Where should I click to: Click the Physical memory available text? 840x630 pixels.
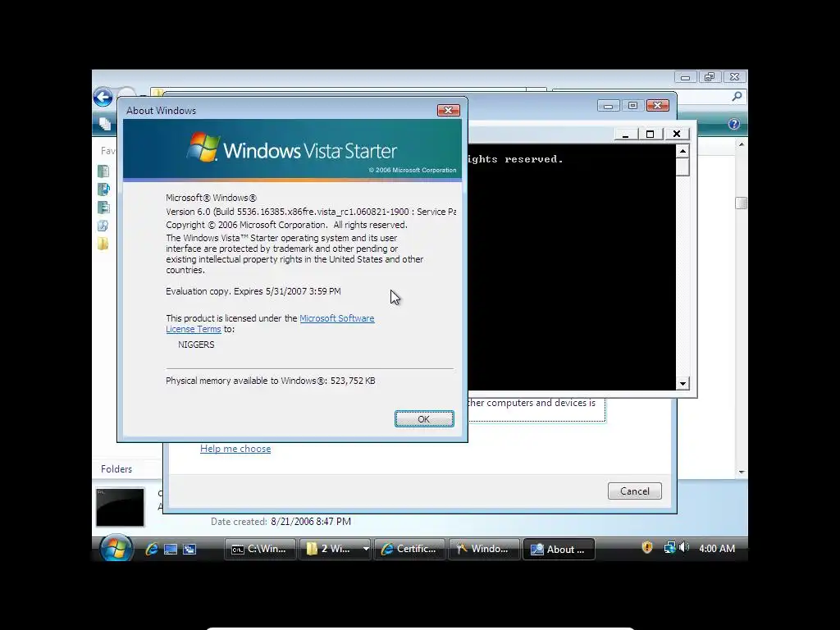tap(270, 381)
